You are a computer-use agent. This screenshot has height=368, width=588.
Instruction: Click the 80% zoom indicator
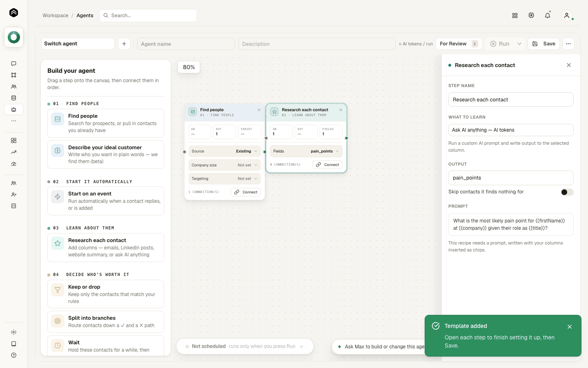click(x=189, y=67)
